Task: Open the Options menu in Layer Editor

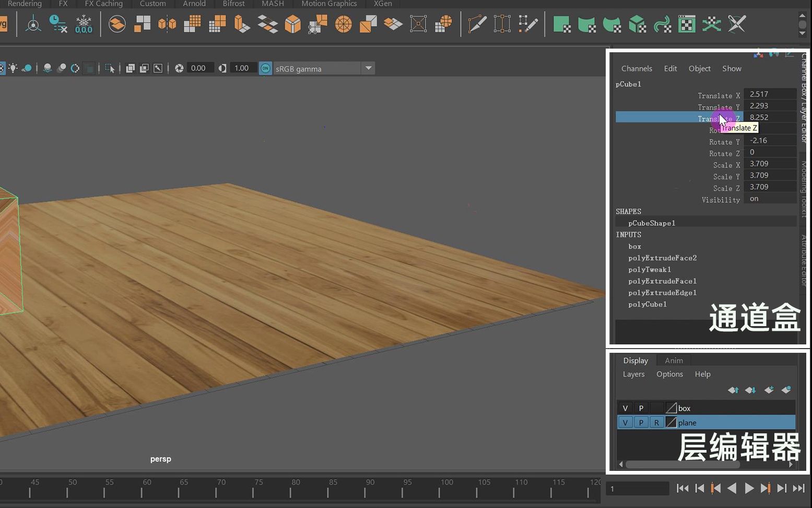Action: (x=669, y=374)
